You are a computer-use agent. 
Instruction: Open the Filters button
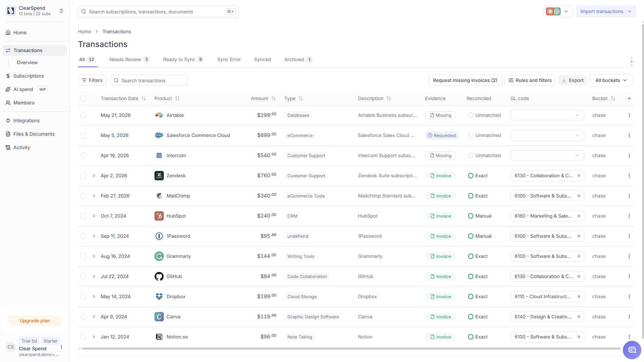coord(92,80)
